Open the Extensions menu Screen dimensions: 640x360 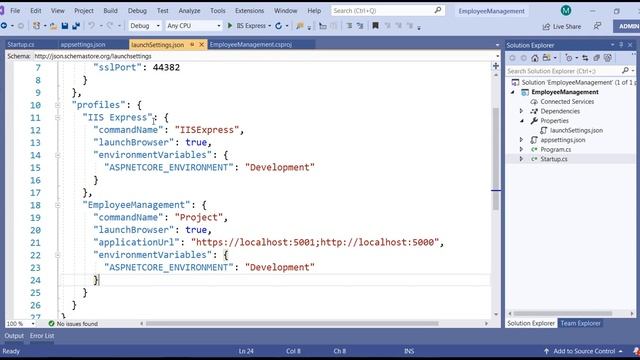[x=249, y=11]
